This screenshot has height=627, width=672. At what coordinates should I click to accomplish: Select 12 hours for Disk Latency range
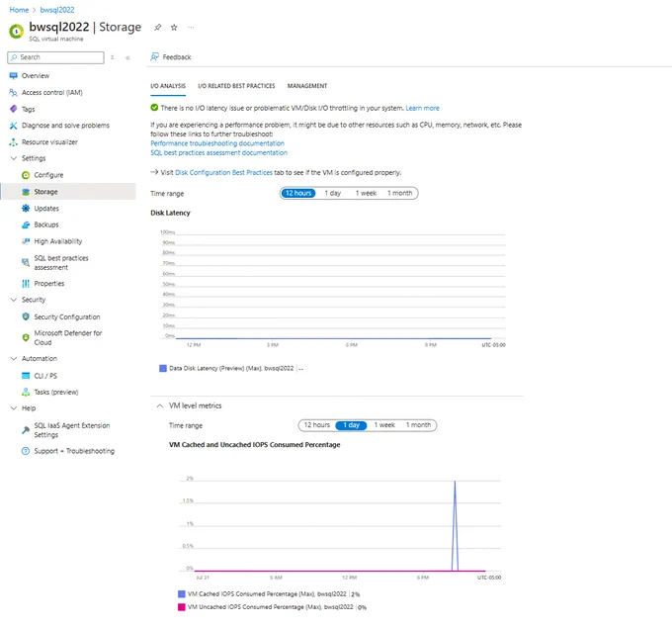(x=298, y=193)
